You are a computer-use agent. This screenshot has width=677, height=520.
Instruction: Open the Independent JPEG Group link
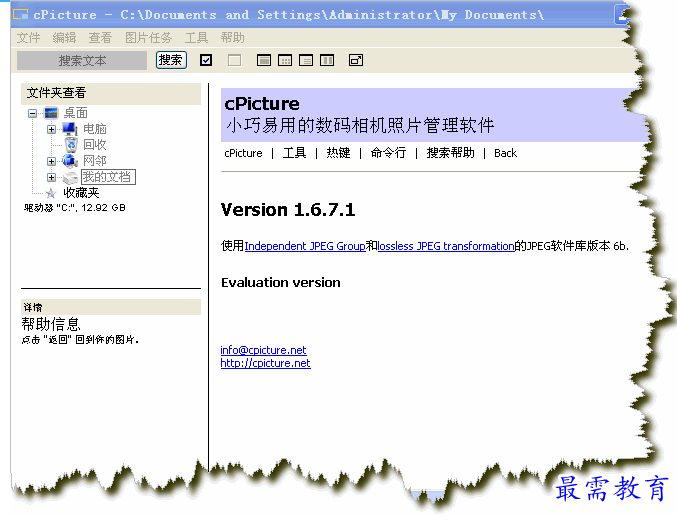pos(305,246)
